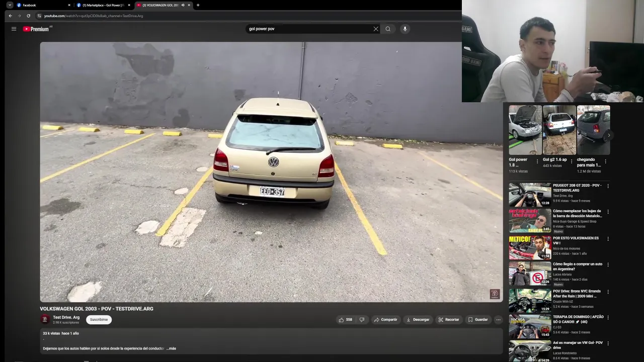This screenshot has height=362, width=644.
Task: Open Cómo reemplazar los bujes video title
Action: click(578, 213)
